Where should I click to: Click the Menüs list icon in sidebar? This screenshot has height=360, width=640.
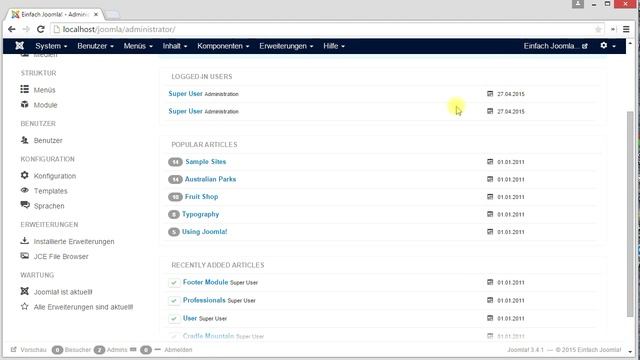(24, 89)
